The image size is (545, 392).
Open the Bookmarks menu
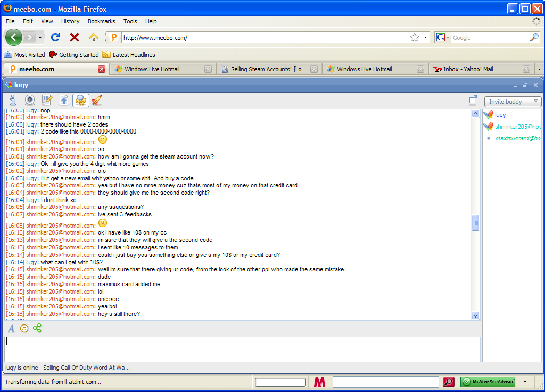tap(102, 21)
